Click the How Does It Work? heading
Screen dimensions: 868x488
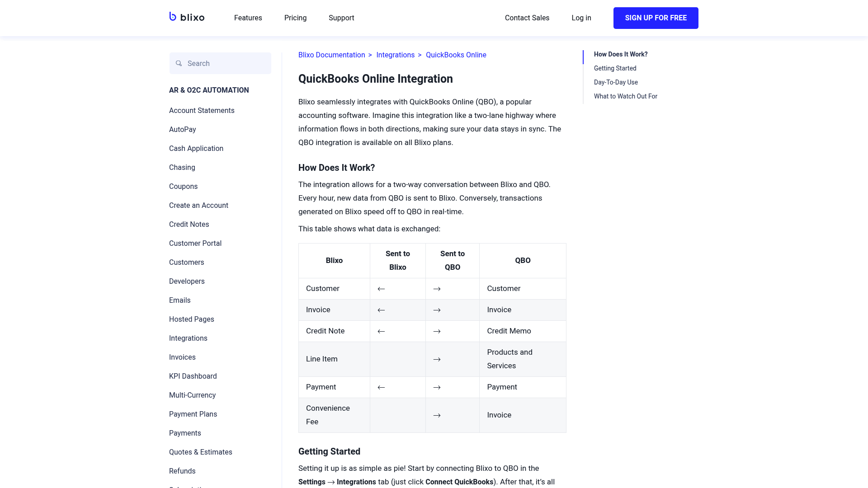tap(337, 168)
